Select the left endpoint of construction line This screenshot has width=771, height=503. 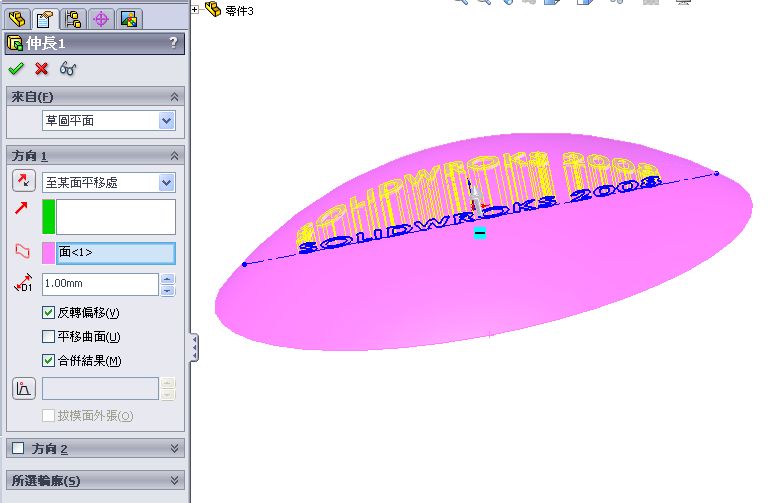244,265
